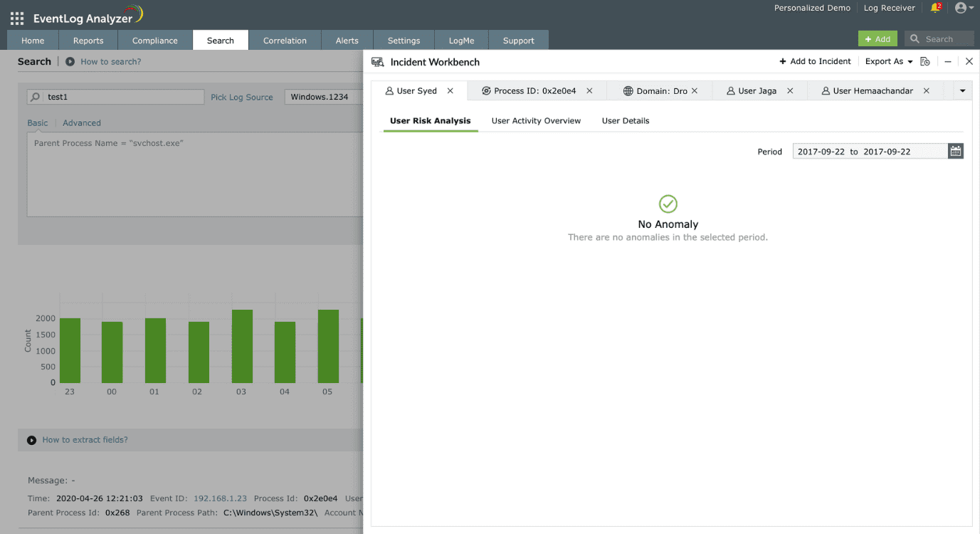
Task: Click the test1 search input field
Action: click(116, 97)
